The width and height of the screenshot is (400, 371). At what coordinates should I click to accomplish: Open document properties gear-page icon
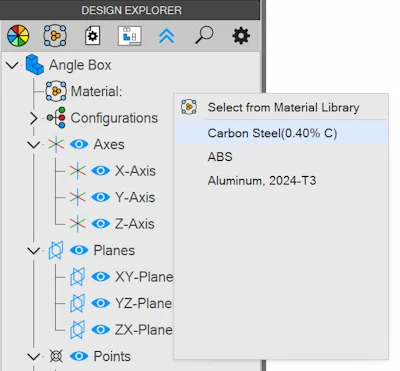[x=92, y=36]
